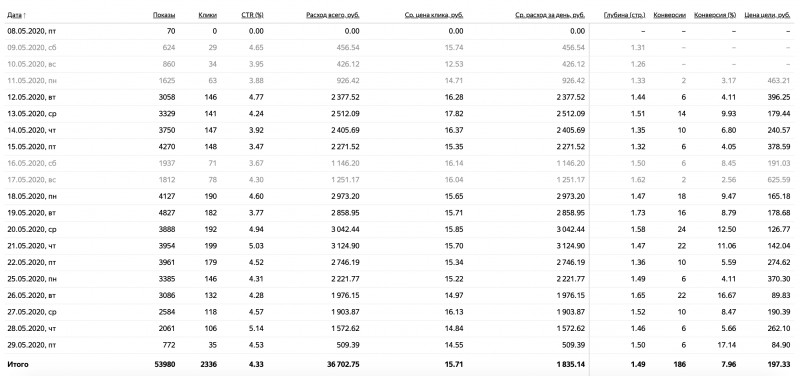Sort by Цена цели, руб. header

(767, 15)
